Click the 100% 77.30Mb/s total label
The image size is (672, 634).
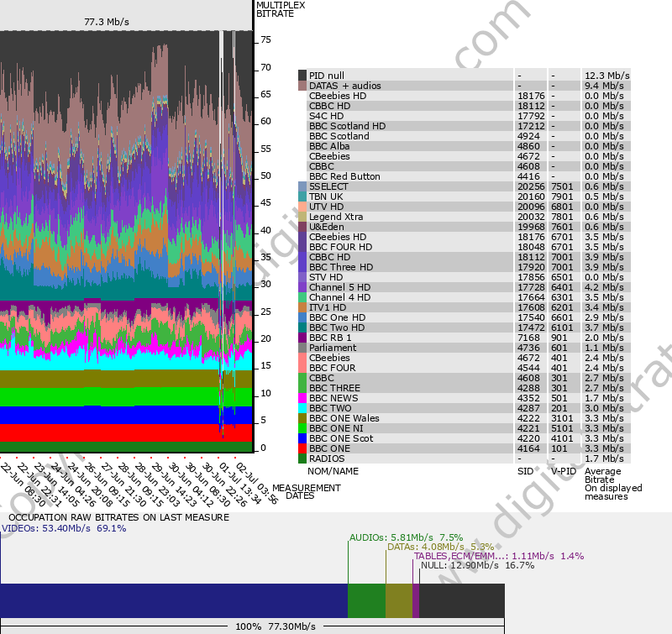[276, 626]
